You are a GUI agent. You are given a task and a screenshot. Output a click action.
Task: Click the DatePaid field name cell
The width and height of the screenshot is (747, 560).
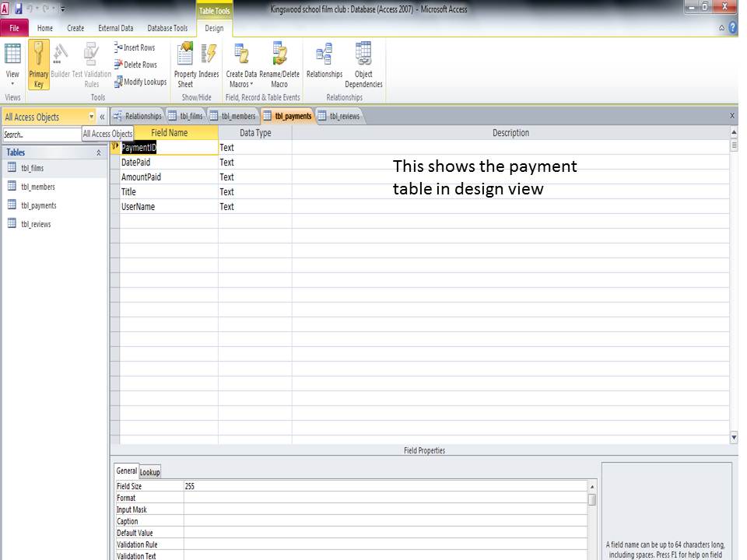pos(169,163)
